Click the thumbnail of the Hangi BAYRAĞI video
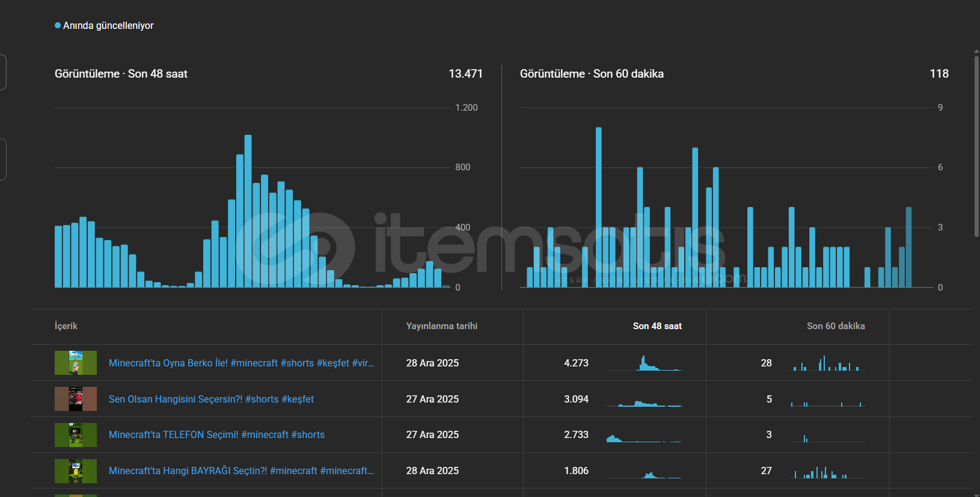980x497 pixels. [76, 471]
